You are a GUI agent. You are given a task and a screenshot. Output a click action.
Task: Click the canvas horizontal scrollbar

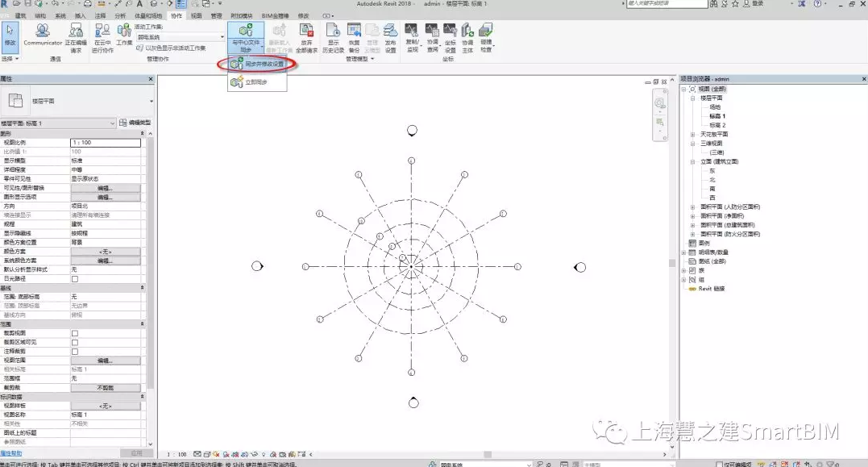pos(487,454)
